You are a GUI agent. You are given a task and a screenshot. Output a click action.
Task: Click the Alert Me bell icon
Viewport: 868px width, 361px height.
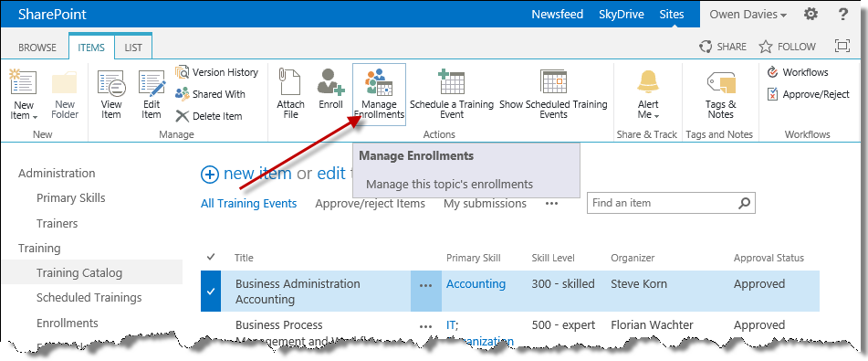648,82
